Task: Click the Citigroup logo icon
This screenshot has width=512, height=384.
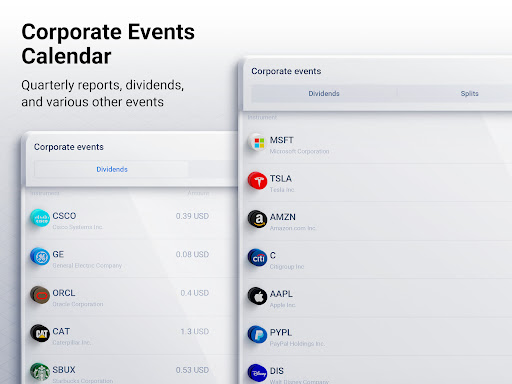Action: [x=258, y=258]
